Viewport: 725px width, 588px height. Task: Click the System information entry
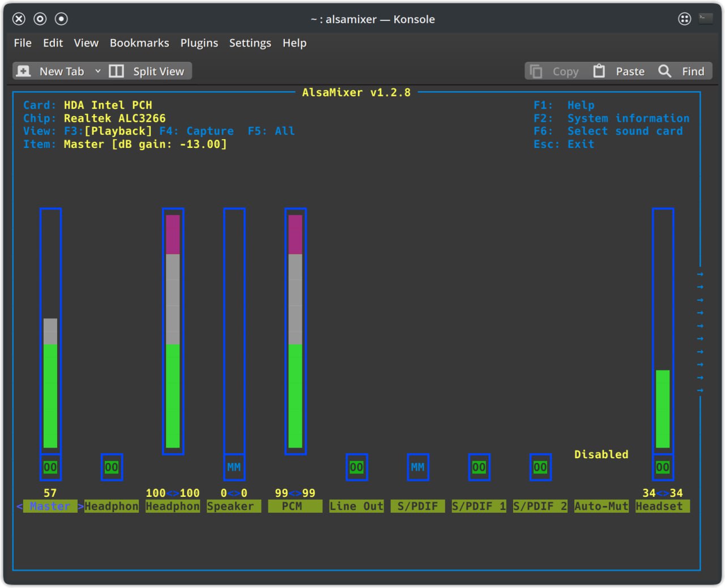[629, 118]
